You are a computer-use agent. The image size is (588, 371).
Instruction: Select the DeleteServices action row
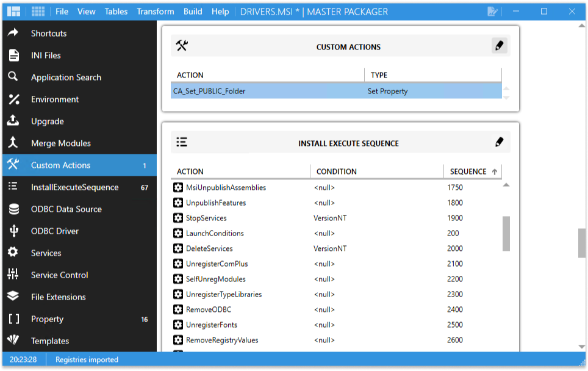coord(336,248)
